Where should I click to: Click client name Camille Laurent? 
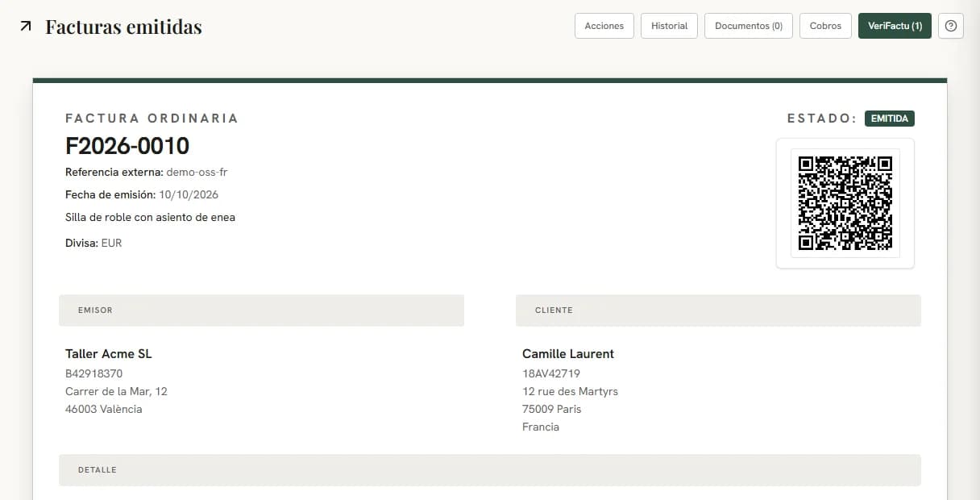point(568,354)
